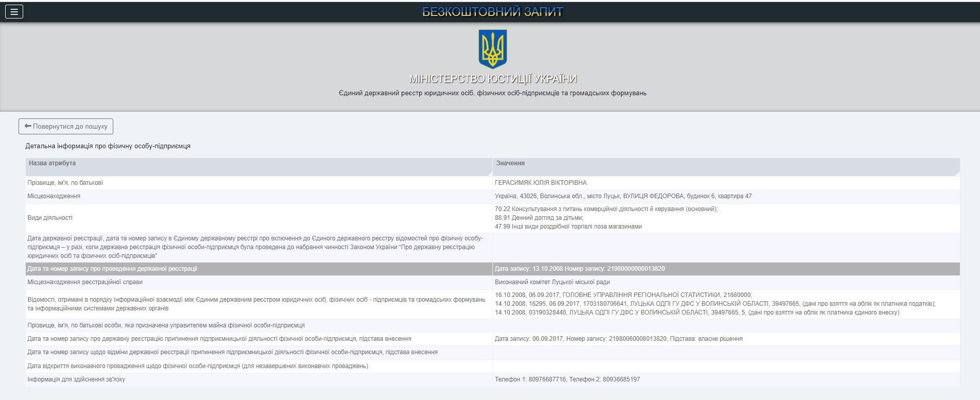This screenshot has height=400, width=980.
Task: Click the 70.22 Консультування activity line
Action: click(x=606, y=209)
